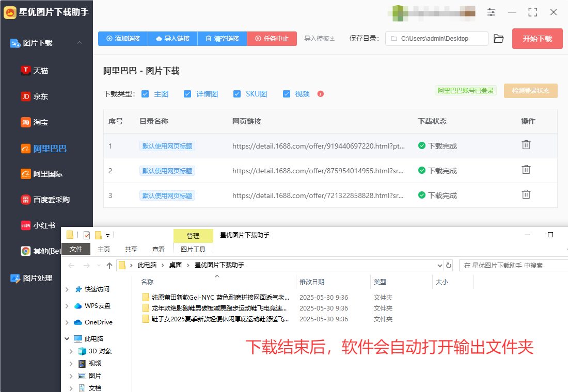The height and width of the screenshot is (392, 568).
Task: Click the new folder quick-access icon in Explorer
Action: coord(98,235)
